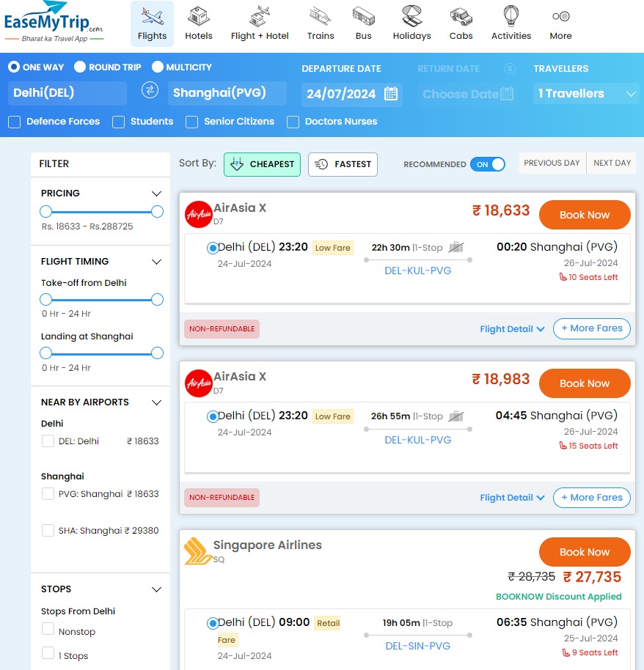Open the Activities balloon icon
This screenshot has height=670, width=644.
[x=511, y=16]
